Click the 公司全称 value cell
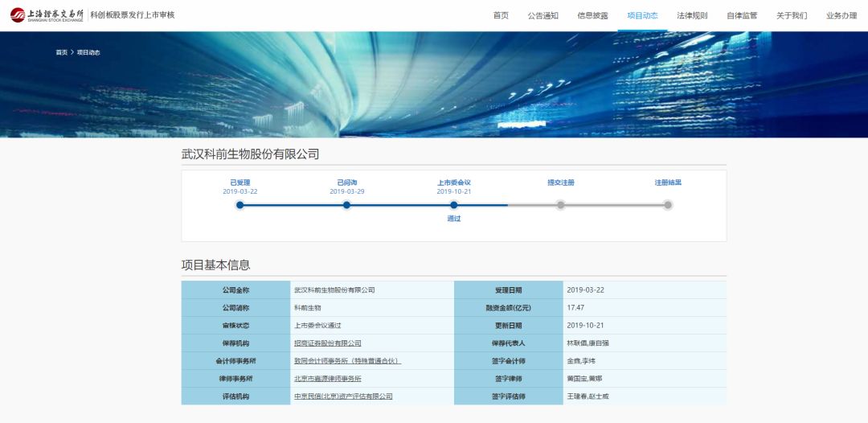 click(372, 290)
